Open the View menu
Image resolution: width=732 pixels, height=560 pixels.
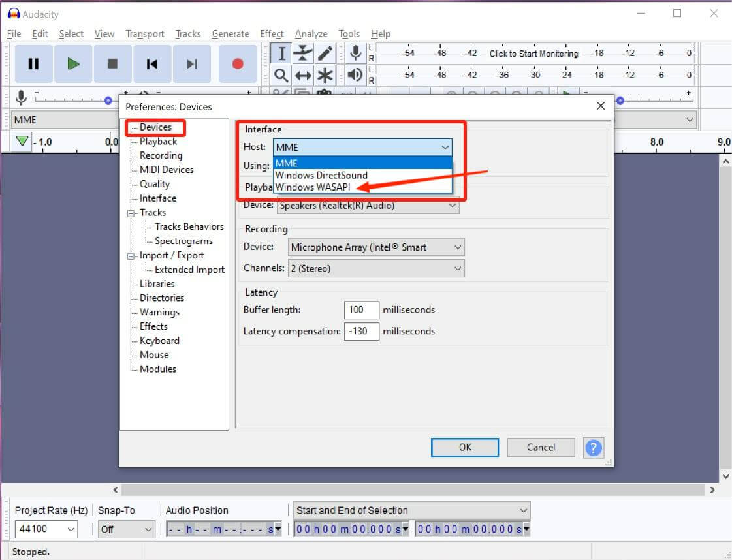pyautogui.click(x=104, y=33)
